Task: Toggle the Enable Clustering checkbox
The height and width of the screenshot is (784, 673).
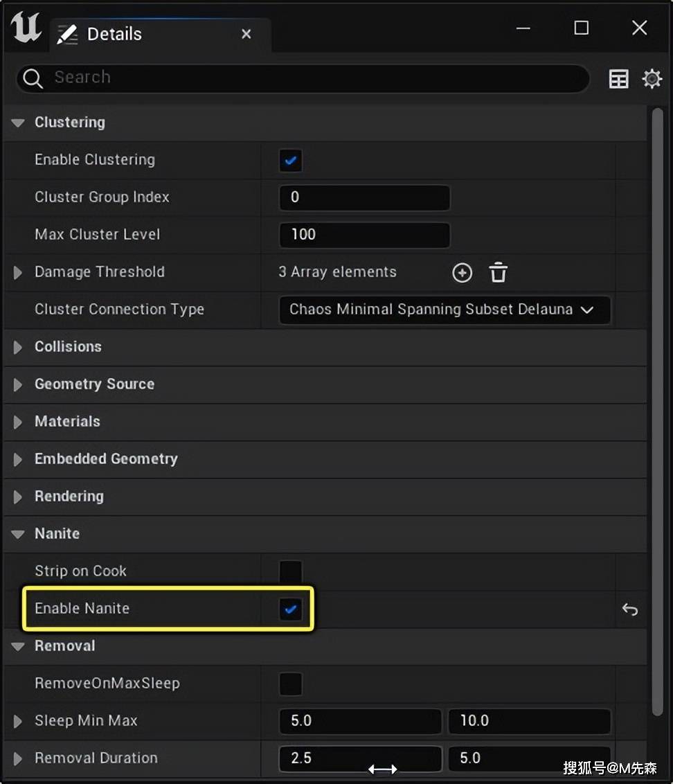Action: (291, 161)
